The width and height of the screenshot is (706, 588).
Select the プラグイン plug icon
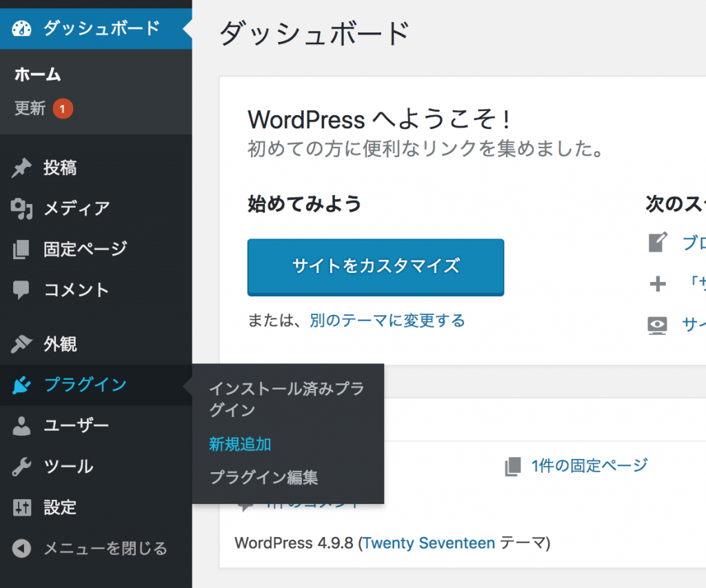pyautogui.click(x=21, y=385)
